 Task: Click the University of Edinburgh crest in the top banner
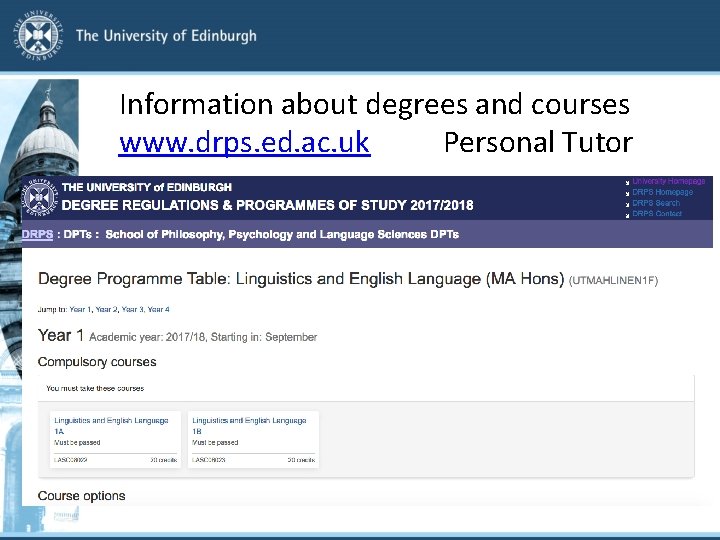(x=38, y=35)
